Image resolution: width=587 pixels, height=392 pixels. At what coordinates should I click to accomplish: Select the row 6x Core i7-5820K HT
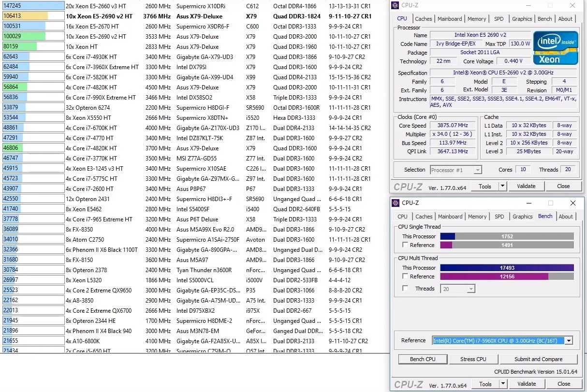click(x=193, y=77)
